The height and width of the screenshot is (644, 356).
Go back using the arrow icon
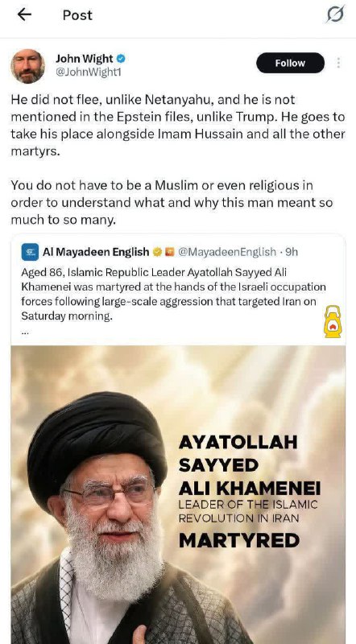click(x=24, y=14)
